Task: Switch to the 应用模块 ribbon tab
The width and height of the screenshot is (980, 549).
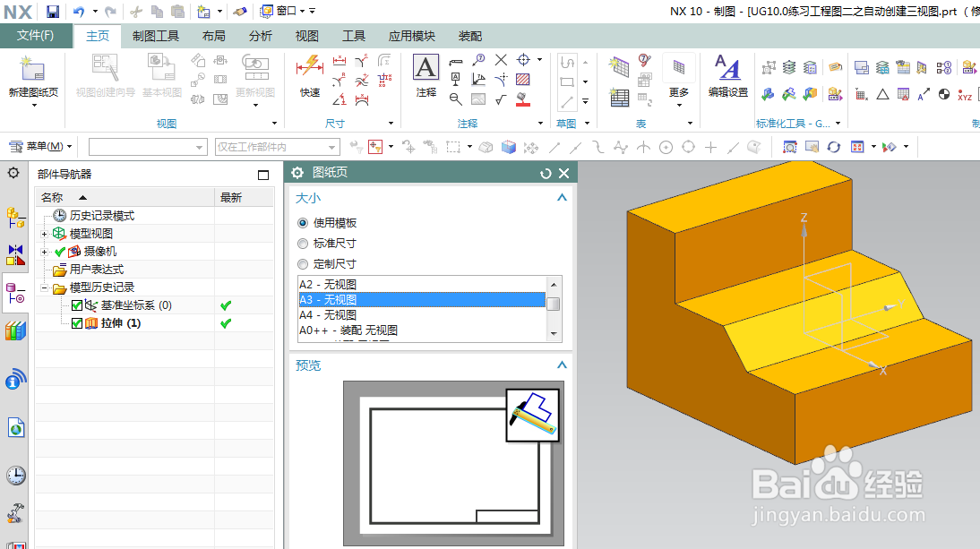Action: click(412, 36)
